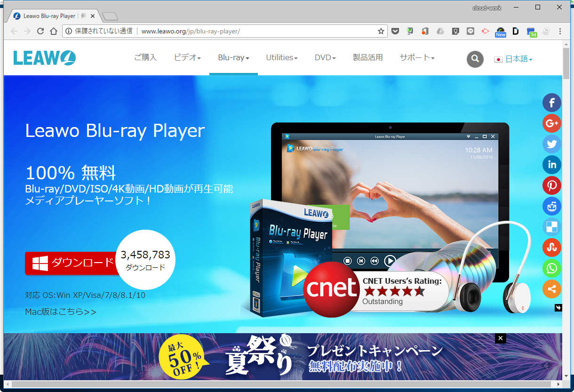Navigate back in browser
Viewport: 574px width, 392px height.
coord(14,31)
